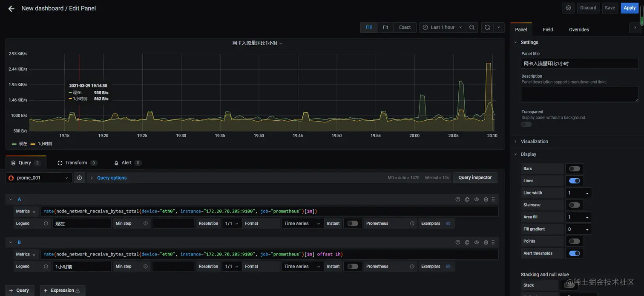The image size is (644, 296).
Task: Enable the Points switch
Action: [x=575, y=241]
